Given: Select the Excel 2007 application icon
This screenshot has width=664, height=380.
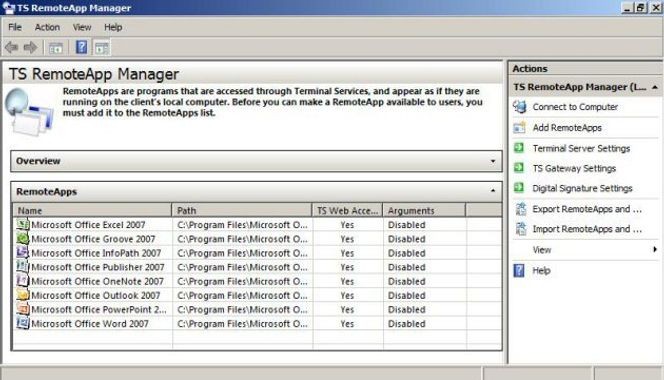Looking at the screenshot, I should pos(22,224).
